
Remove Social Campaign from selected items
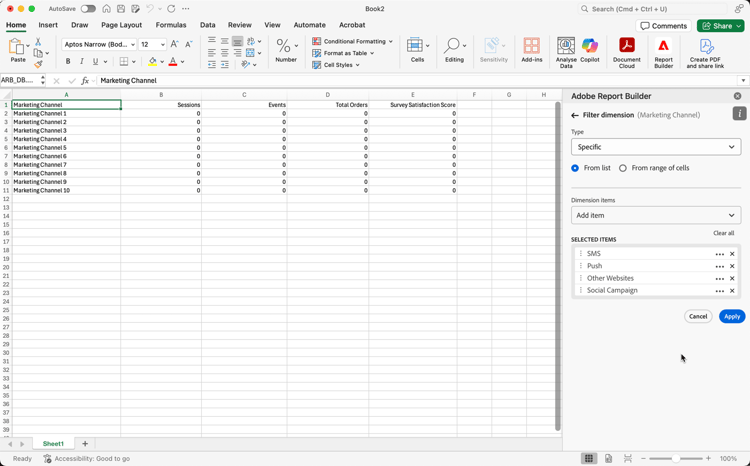(x=732, y=291)
